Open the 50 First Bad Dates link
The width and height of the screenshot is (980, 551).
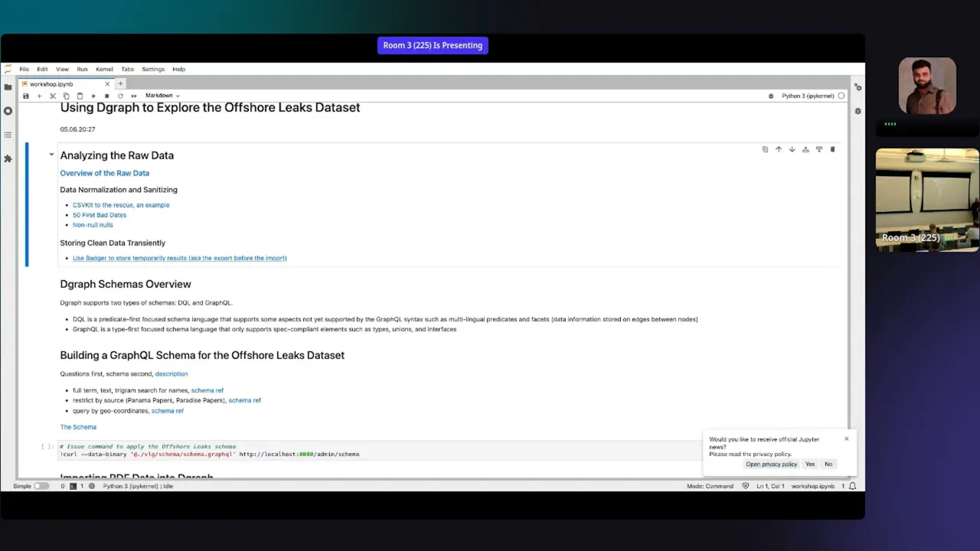[100, 215]
